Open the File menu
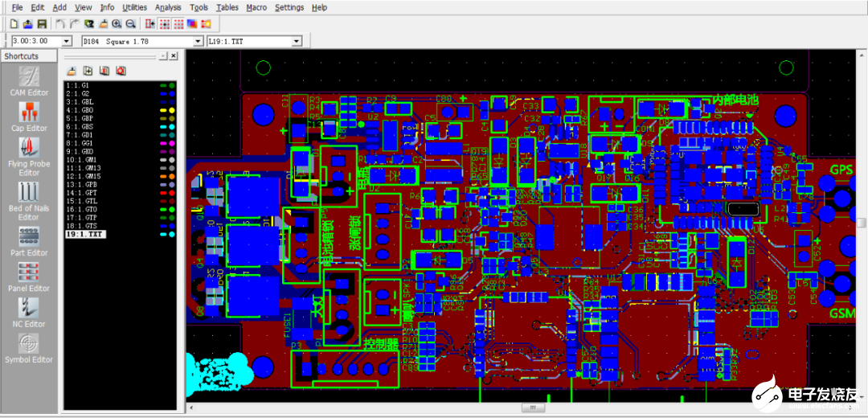 pos(18,7)
